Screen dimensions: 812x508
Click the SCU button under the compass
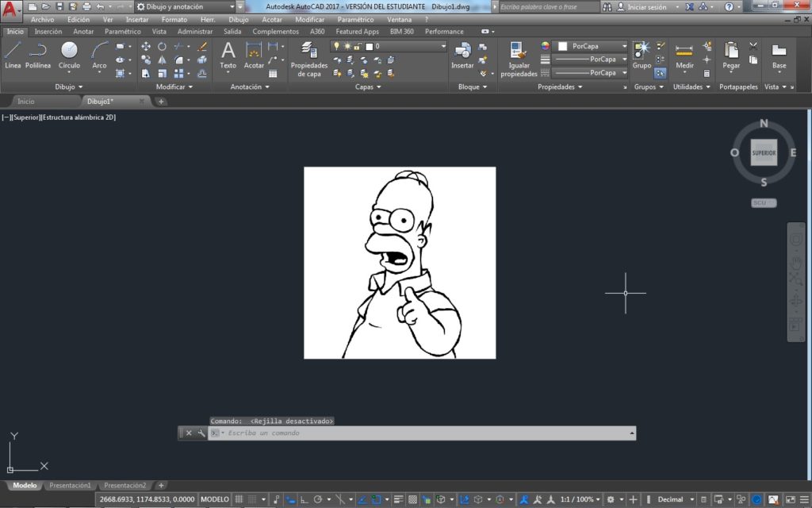(x=764, y=203)
